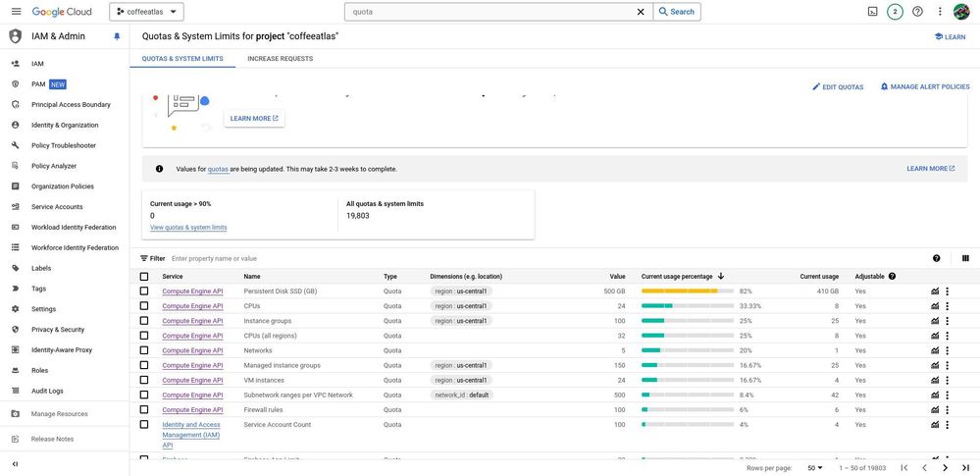This screenshot has height=476, width=980.
Task: Unpin IAM & Admin with pin icon
Action: 117,36
